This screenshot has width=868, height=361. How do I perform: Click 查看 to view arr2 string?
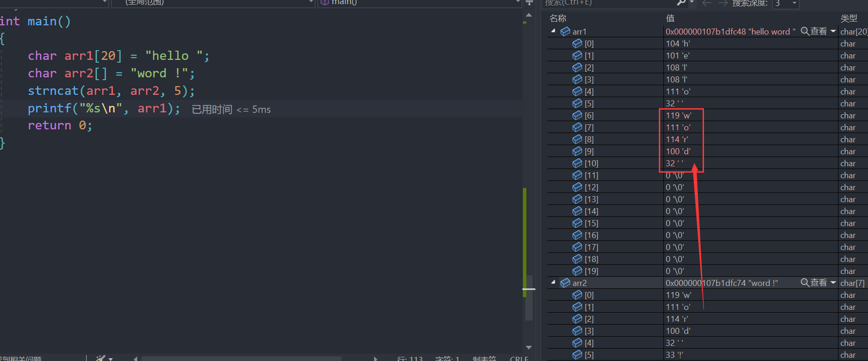(x=814, y=283)
